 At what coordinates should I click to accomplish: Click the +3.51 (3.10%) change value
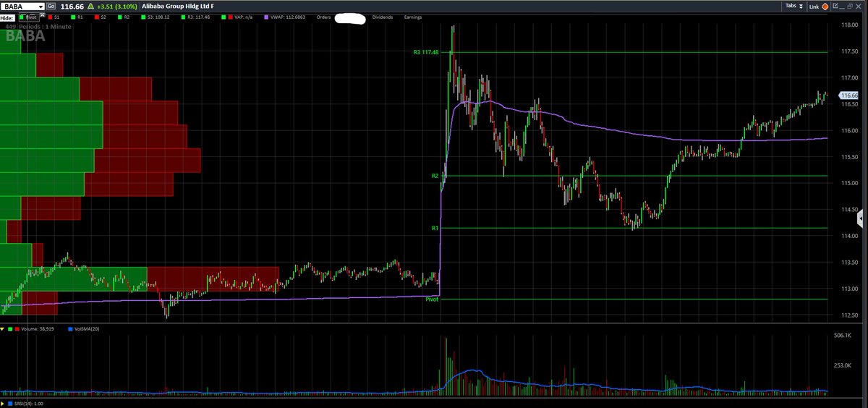pyautogui.click(x=117, y=7)
